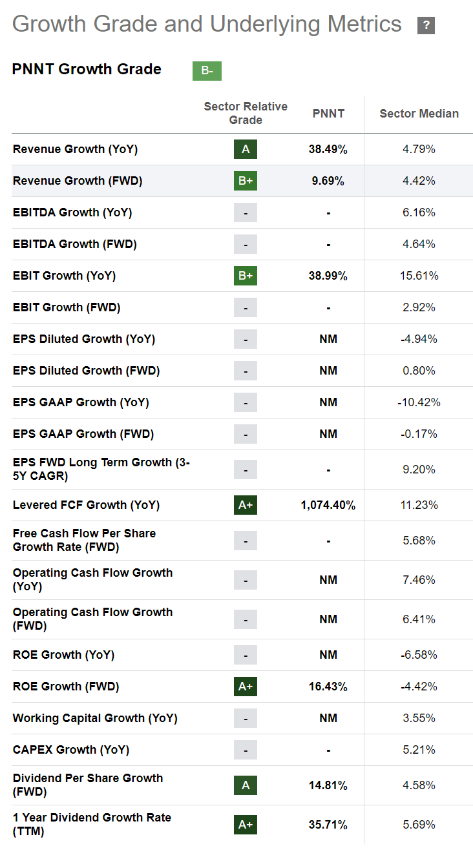Click the 1,074.40% Levered FCF value

(x=328, y=505)
